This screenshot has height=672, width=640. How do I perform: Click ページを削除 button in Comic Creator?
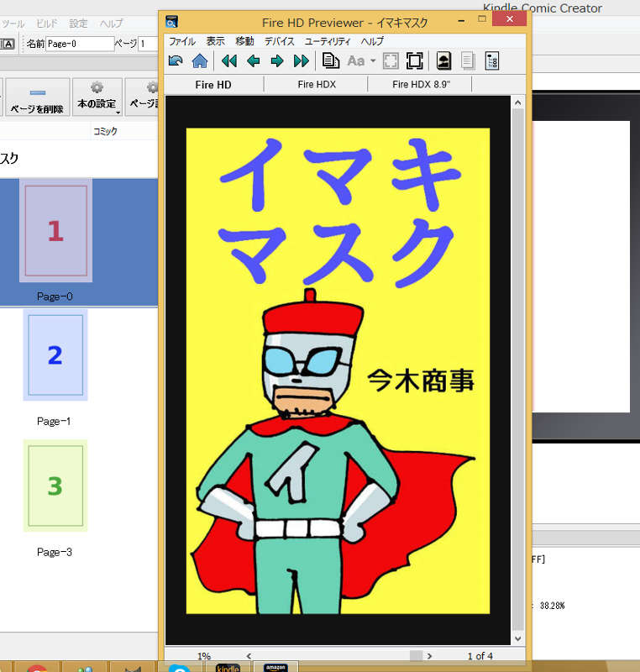click(37, 97)
